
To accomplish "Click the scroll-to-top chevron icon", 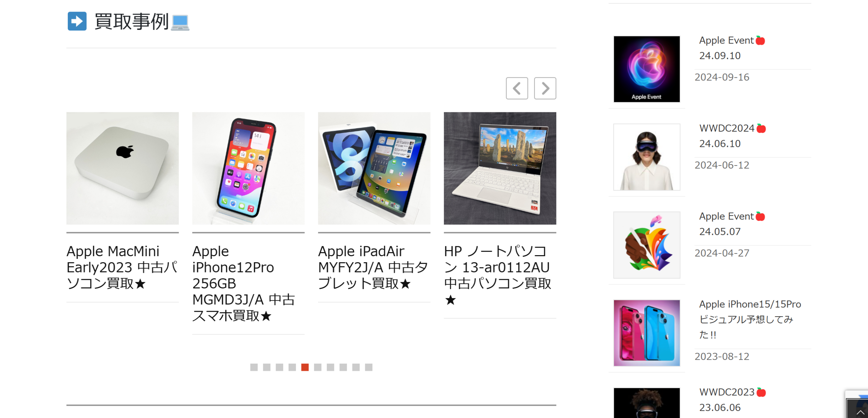I will tap(860, 412).
